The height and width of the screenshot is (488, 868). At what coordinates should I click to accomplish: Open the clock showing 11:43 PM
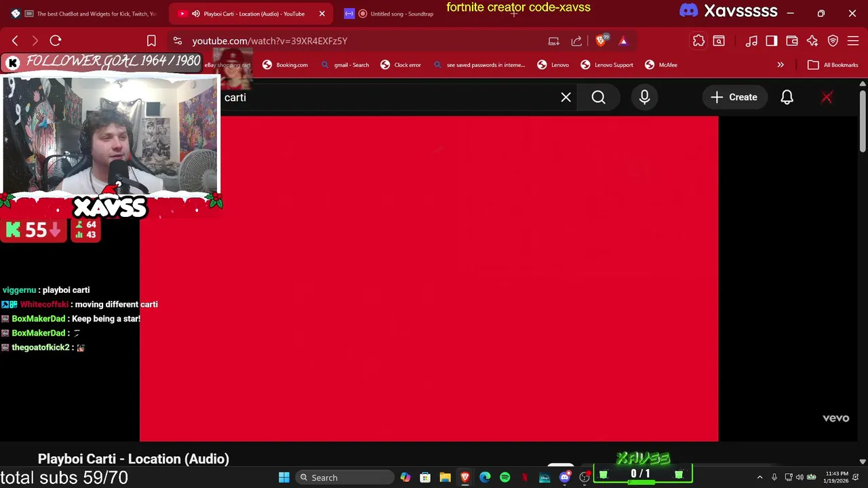click(x=837, y=477)
